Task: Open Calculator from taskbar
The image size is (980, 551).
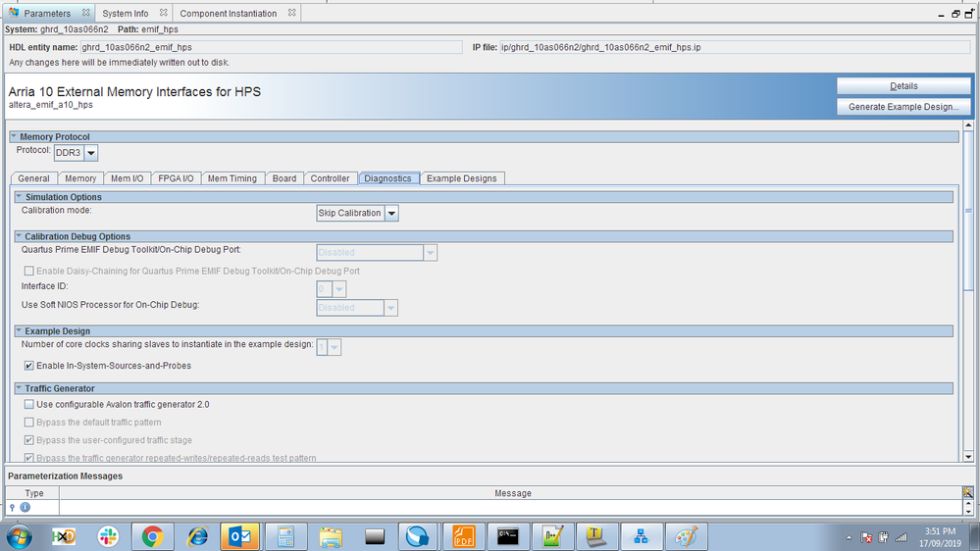Action: coord(285,536)
